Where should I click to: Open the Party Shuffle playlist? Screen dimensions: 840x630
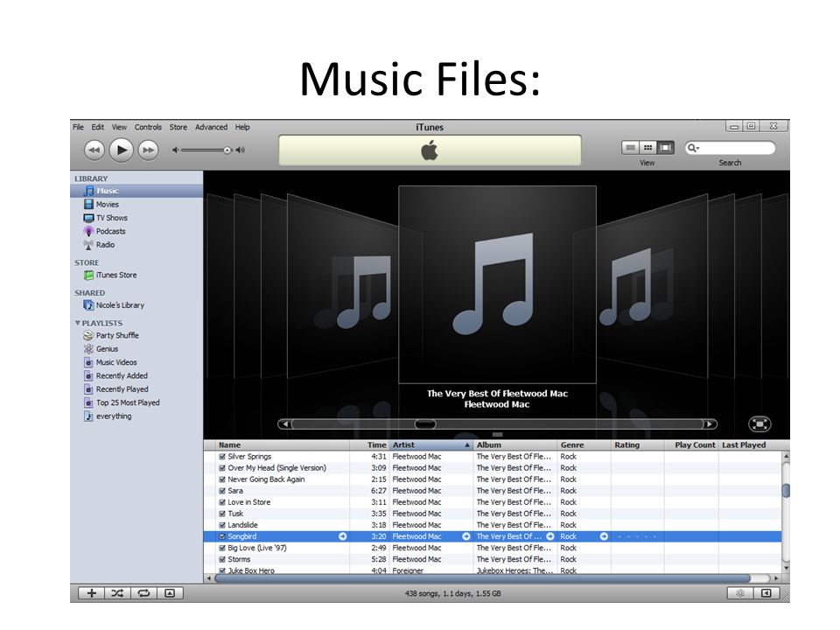136,335
